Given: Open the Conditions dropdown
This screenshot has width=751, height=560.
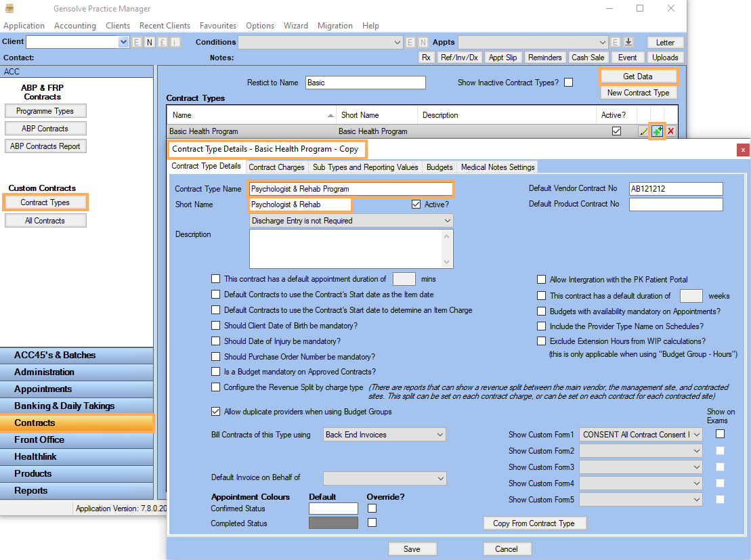Looking at the screenshot, I should pyautogui.click(x=397, y=42).
